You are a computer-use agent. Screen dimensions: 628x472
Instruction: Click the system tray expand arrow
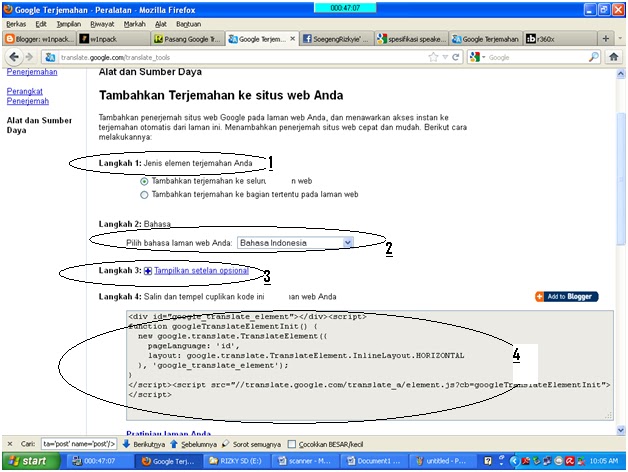pos(514,461)
